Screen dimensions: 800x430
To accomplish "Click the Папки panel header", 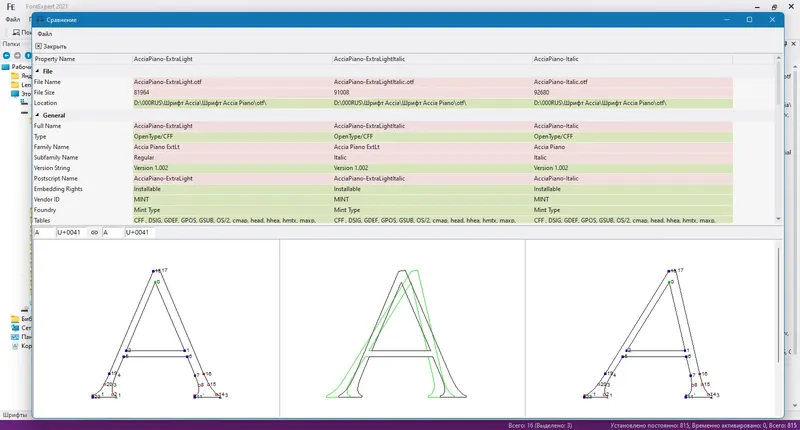I will 11,44.
